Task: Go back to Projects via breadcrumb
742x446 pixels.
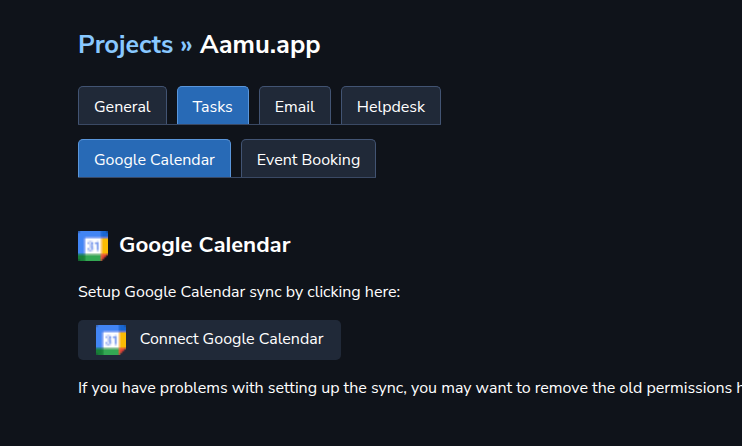Action: point(125,45)
